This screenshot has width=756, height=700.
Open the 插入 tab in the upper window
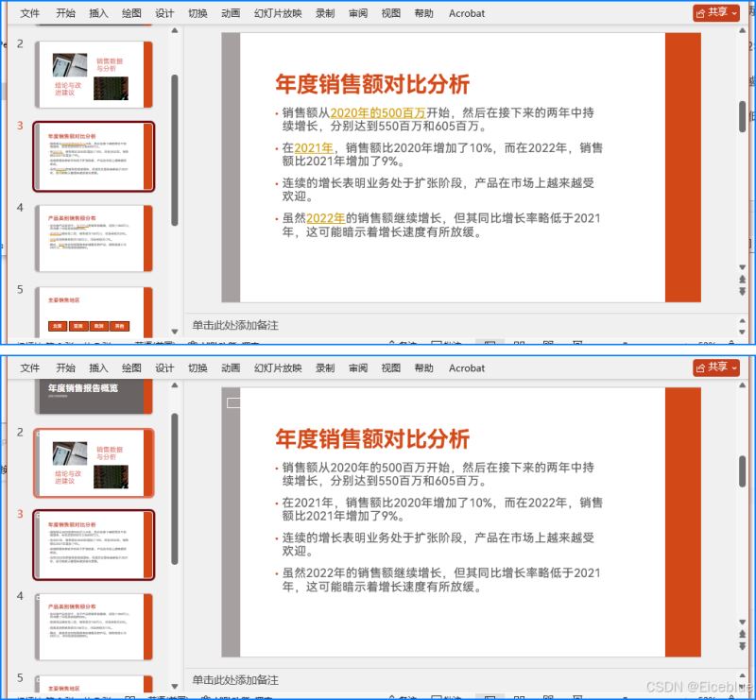pyautogui.click(x=98, y=13)
